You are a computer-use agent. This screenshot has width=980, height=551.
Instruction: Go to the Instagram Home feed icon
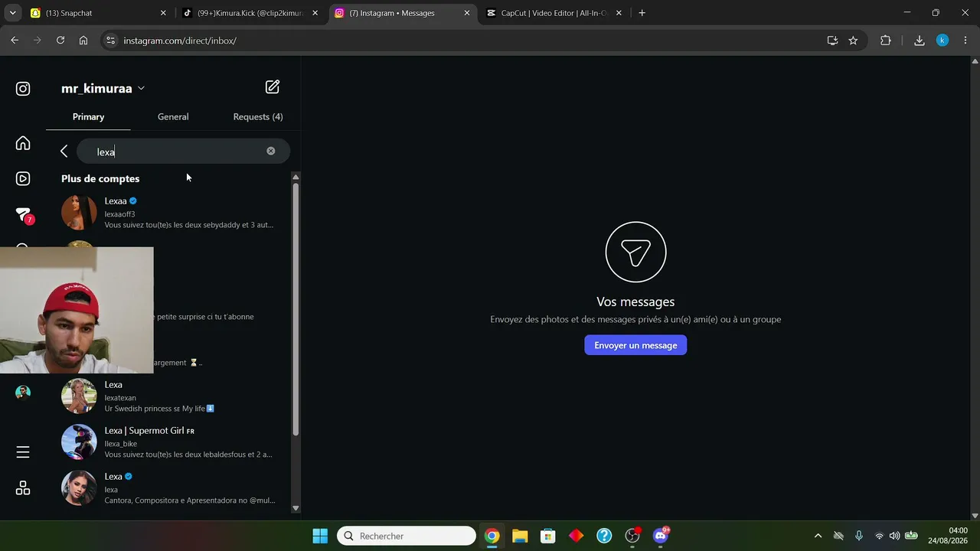[x=23, y=143]
